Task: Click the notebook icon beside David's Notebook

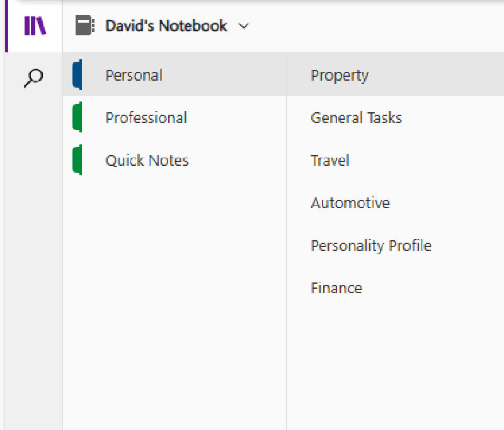Action: tap(84, 26)
